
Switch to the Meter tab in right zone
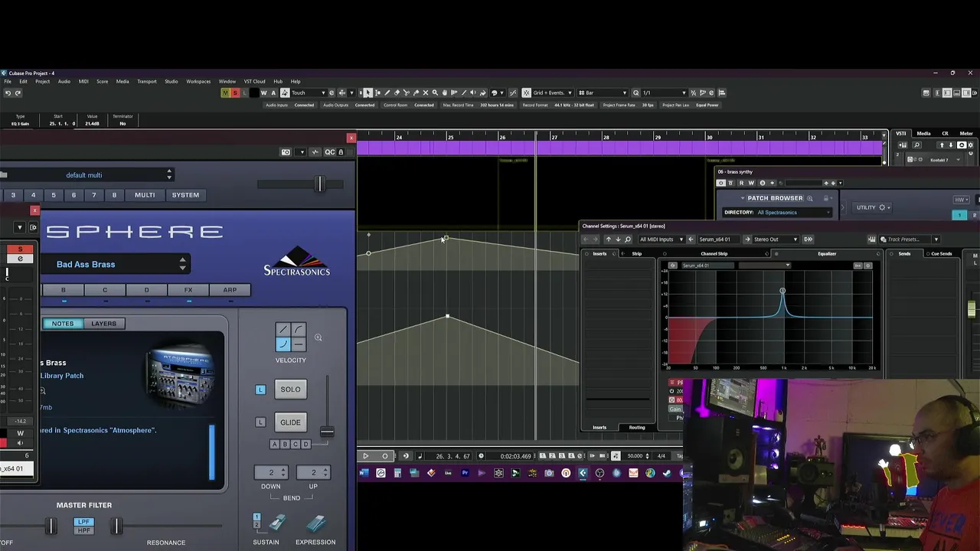(966, 133)
